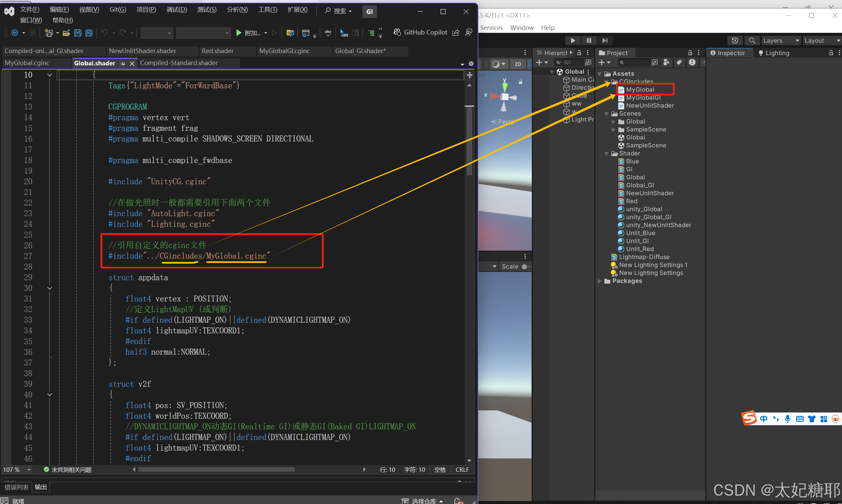Open the GitHub Copilot button

421,32
